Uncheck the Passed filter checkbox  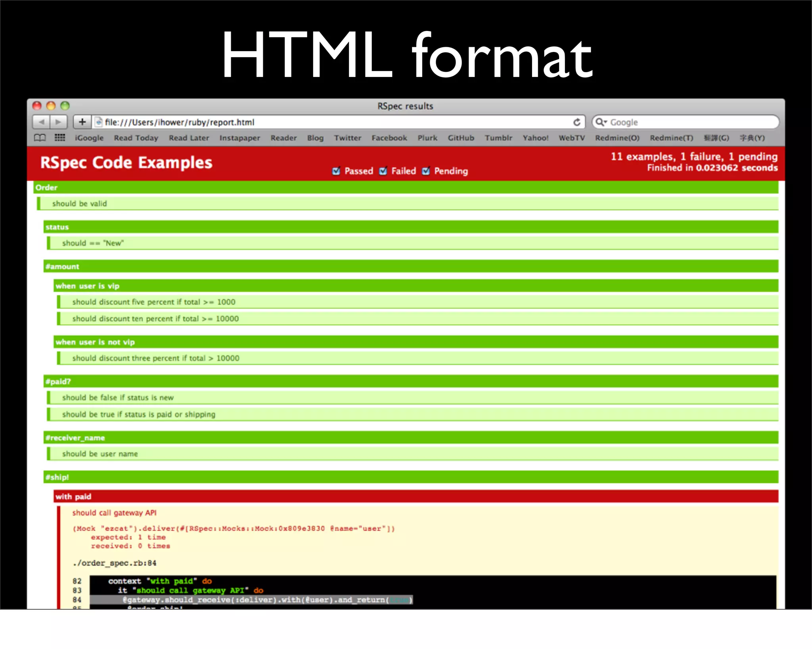click(x=336, y=171)
